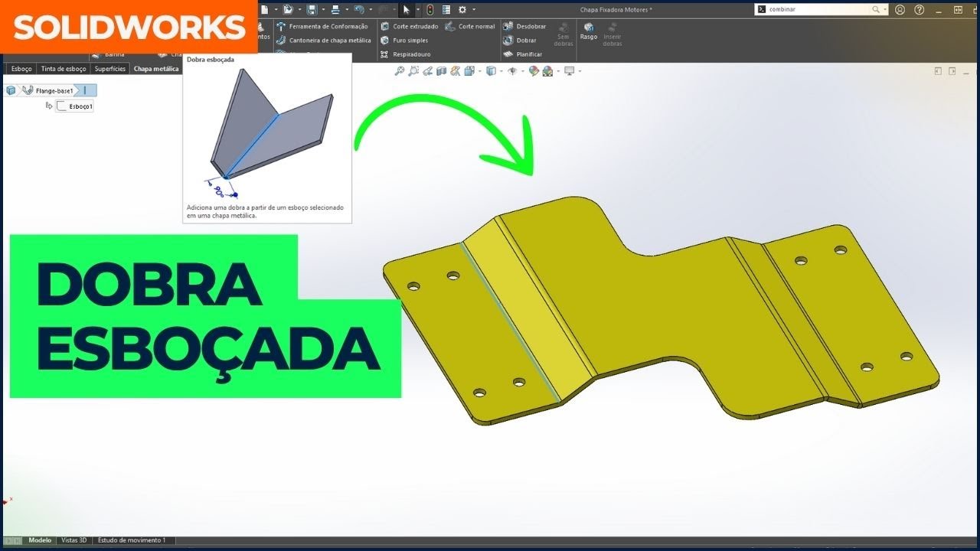Click the View Orientation cube icon

(469, 71)
